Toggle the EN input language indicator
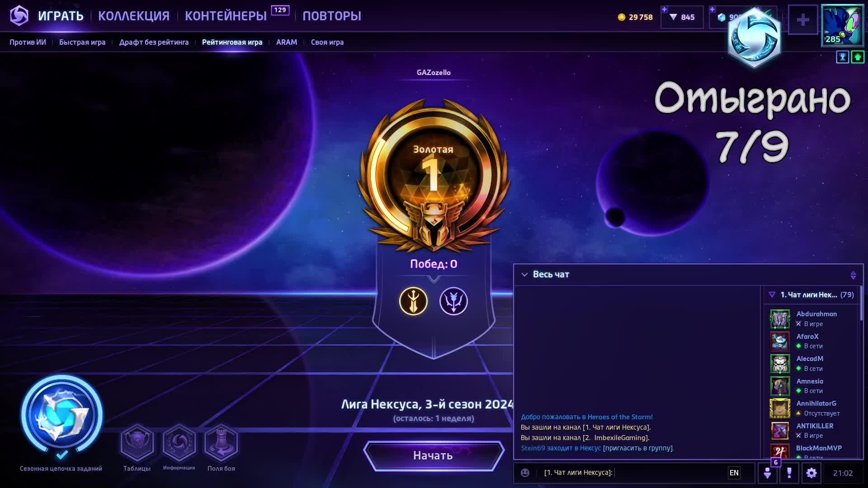 [x=734, y=473]
